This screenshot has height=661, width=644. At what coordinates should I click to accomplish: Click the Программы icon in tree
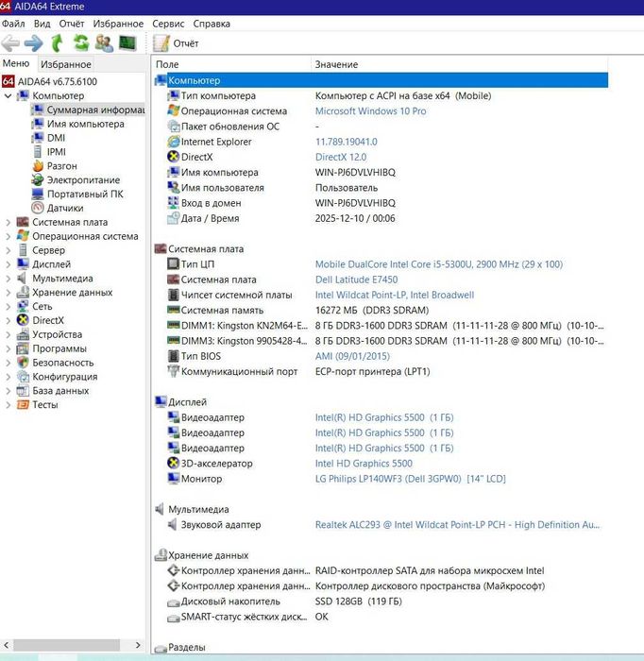click(x=23, y=348)
